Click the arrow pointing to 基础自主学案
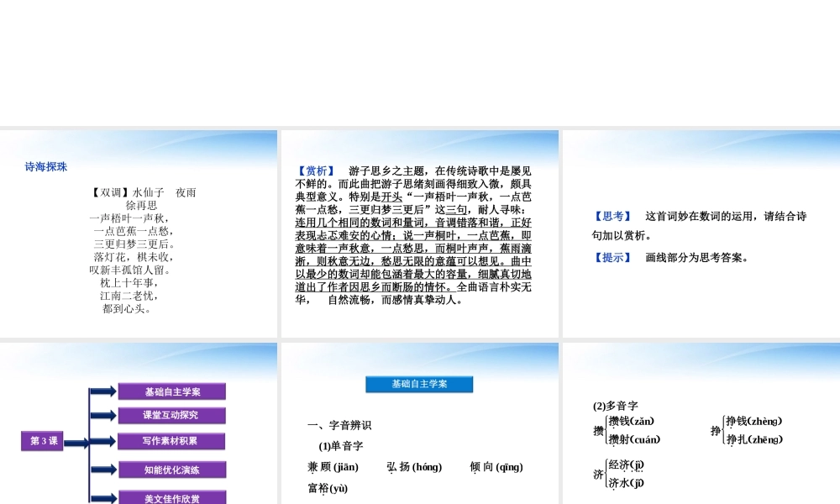 click(x=102, y=391)
